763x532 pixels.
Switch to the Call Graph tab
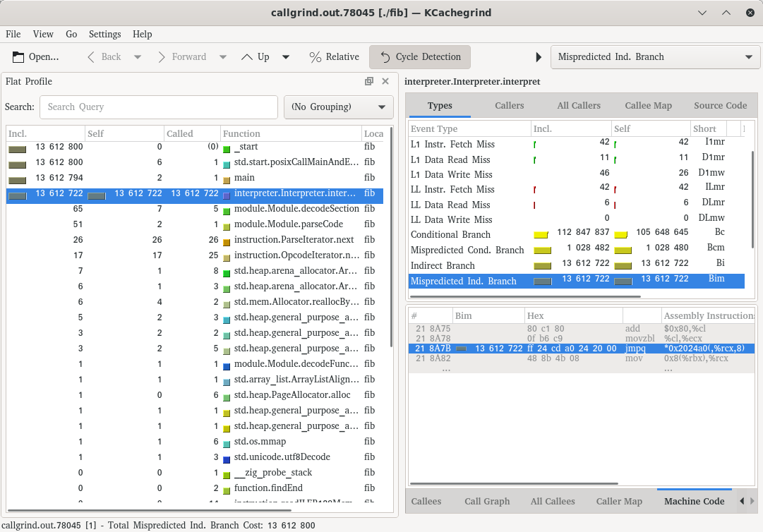pyautogui.click(x=486, y=501)
